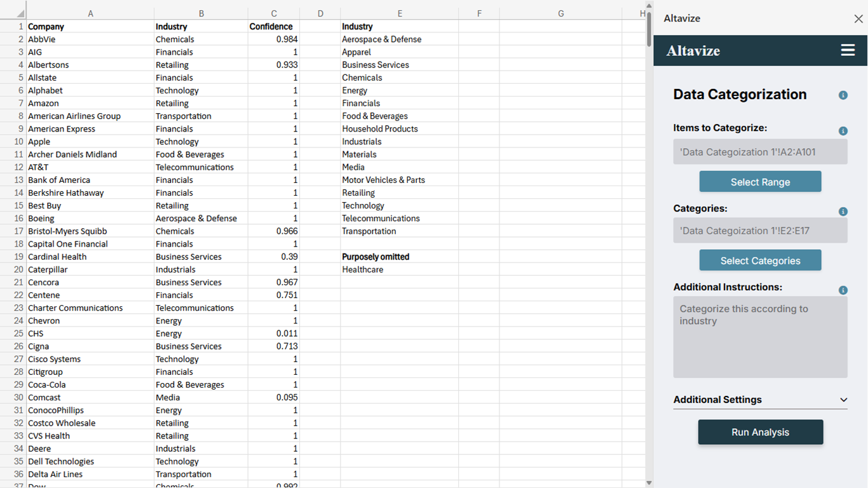
Task: Select Telecommunications cell in AT&T row
Action: click(x=201, y=167)
